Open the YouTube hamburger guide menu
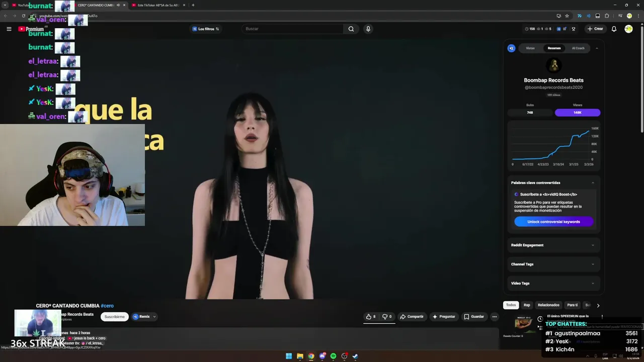The height and width of the screenshot is (362, 644). pyautogui.click(x=9, y=29)
